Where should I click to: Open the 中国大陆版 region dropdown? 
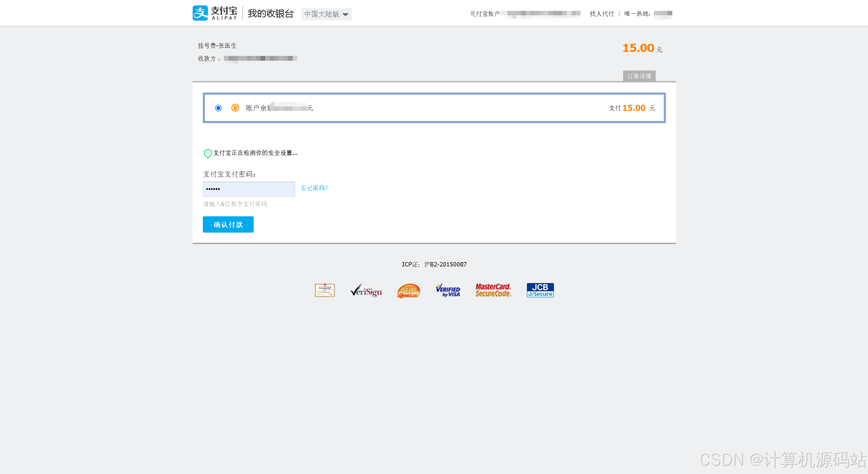326,14
